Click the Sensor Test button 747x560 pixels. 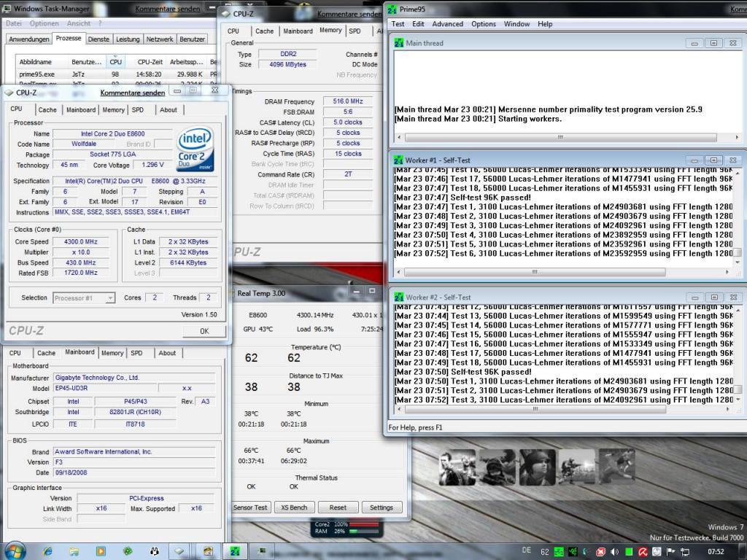click(251, 507)
